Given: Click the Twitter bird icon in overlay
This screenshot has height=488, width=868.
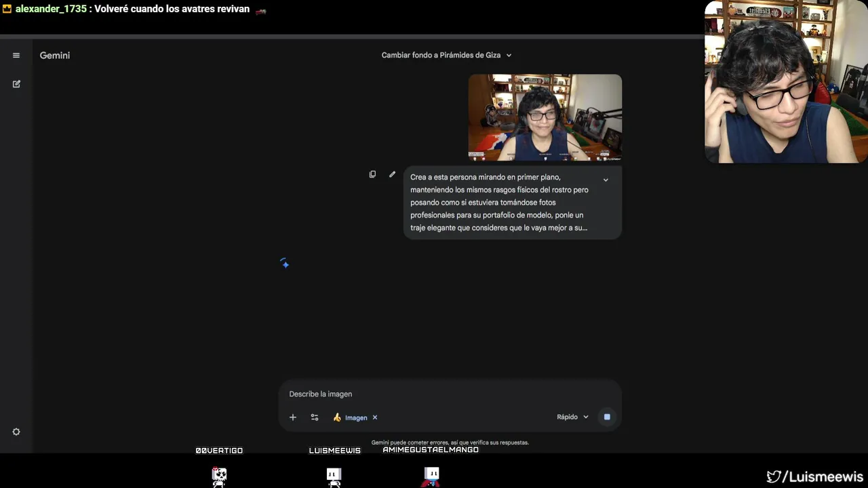Looking at the screenshot, I should click(774, 477).
